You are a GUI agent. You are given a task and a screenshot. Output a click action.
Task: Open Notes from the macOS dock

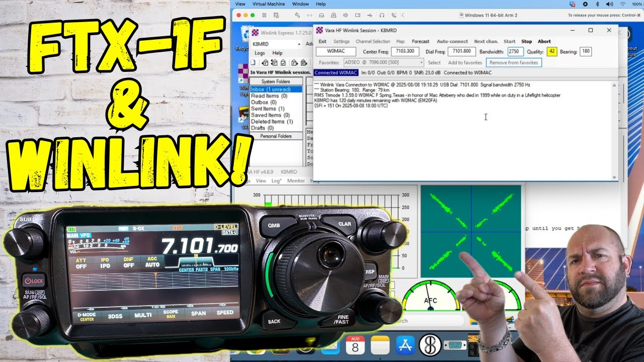coord(380,345)
